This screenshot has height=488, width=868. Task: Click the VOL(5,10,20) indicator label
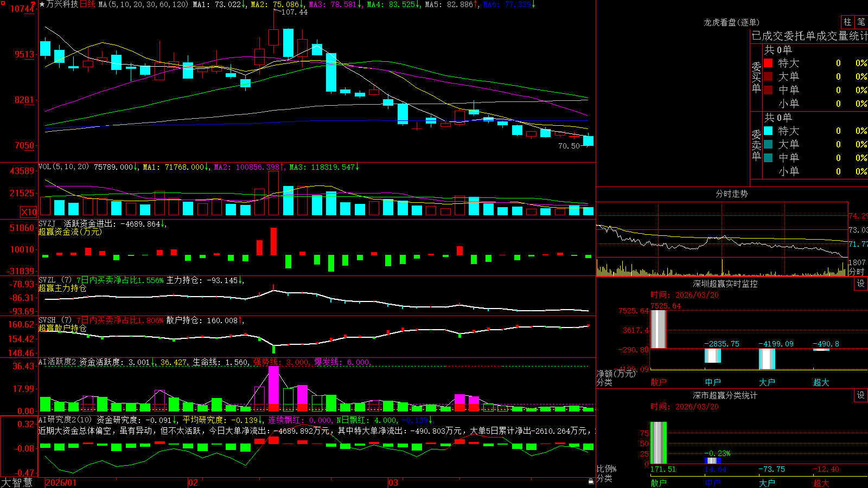[x=63, y=167]
